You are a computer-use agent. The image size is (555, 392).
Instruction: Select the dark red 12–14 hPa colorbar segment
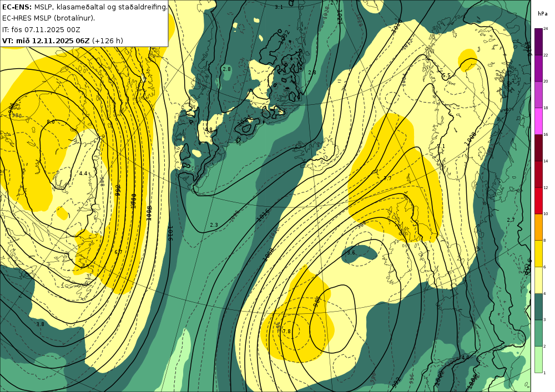coord(538,174)
